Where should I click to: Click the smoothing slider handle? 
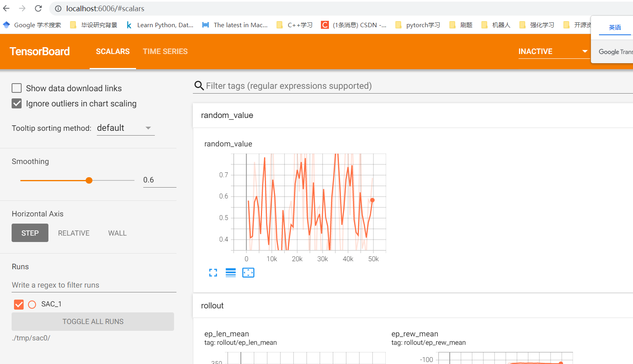(89, 180)
